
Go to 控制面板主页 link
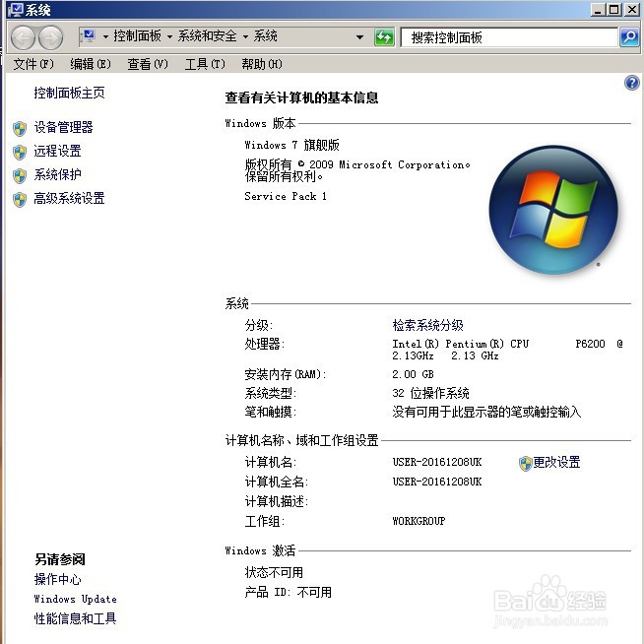[69, 93]
